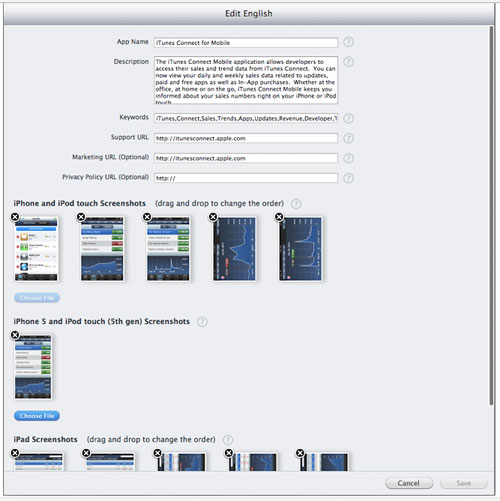Click the vertical scrollbar of the dialog
This screenshot has width=500, height=501.
(x=491, y=216)
